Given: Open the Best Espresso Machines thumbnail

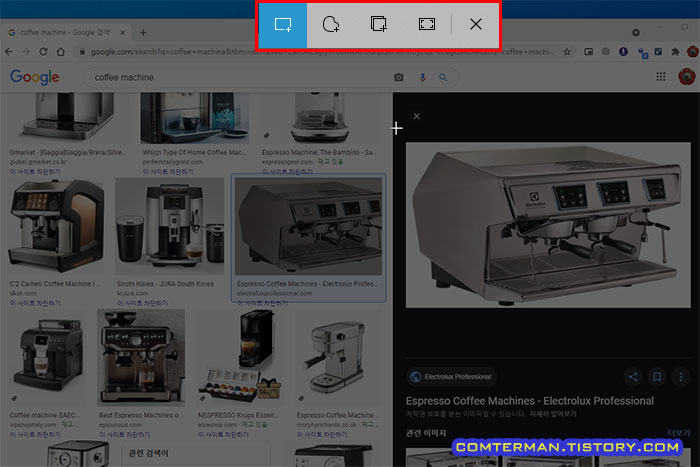Looking at the screenshot, I should point(141,358).
